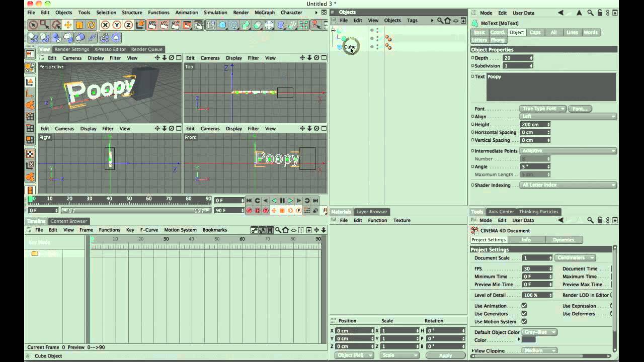The height and width of the screenshot is (362, 644).
Task: Open the Shader Indexing dropdown
Action: click(568, 185)
